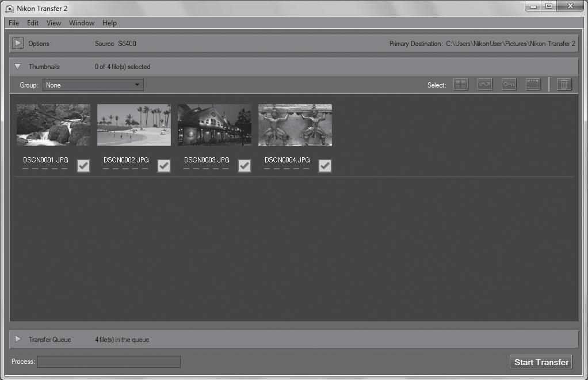Click the Select marked images icon

(484, 85)
